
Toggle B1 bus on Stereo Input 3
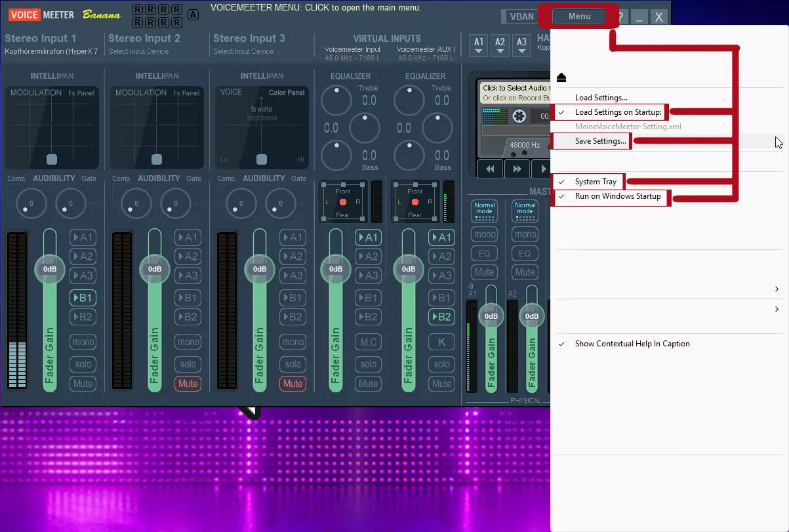[293, 298]
